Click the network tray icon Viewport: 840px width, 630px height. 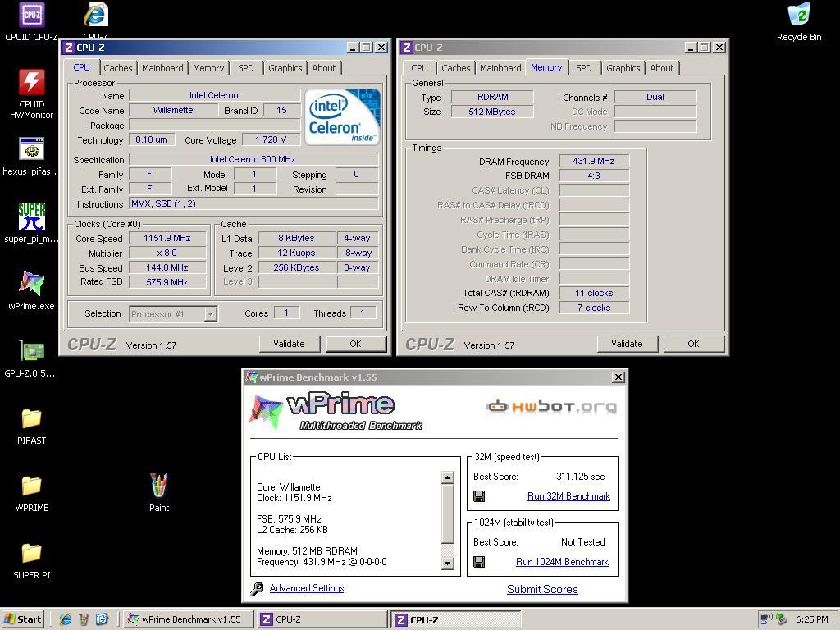coord(766,619)
